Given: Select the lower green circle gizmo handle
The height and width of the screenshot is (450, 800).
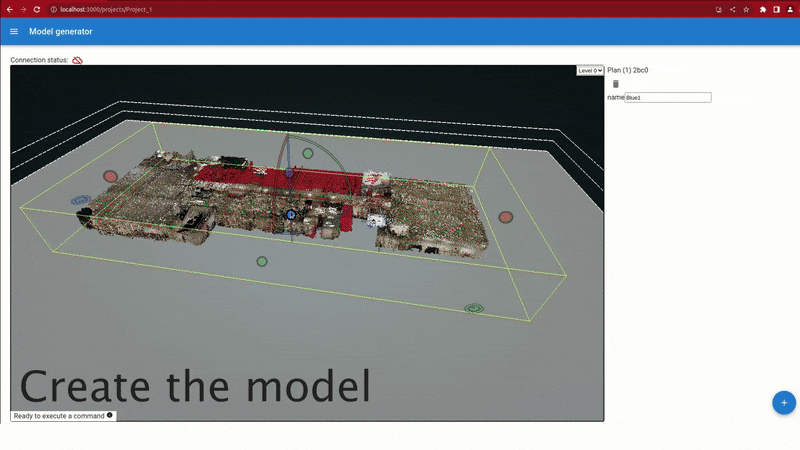Looking at the screenshot, I should click(x=262, y=262).
